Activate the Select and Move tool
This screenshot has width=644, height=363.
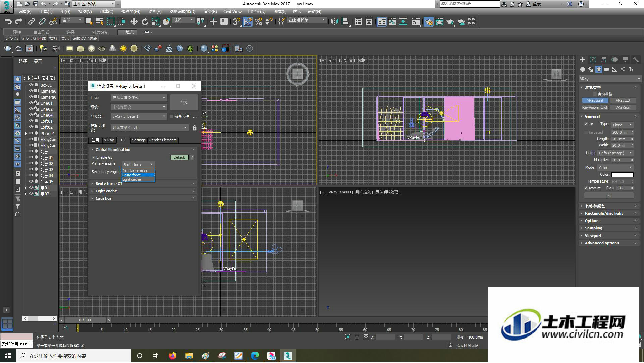pos(134,22)
